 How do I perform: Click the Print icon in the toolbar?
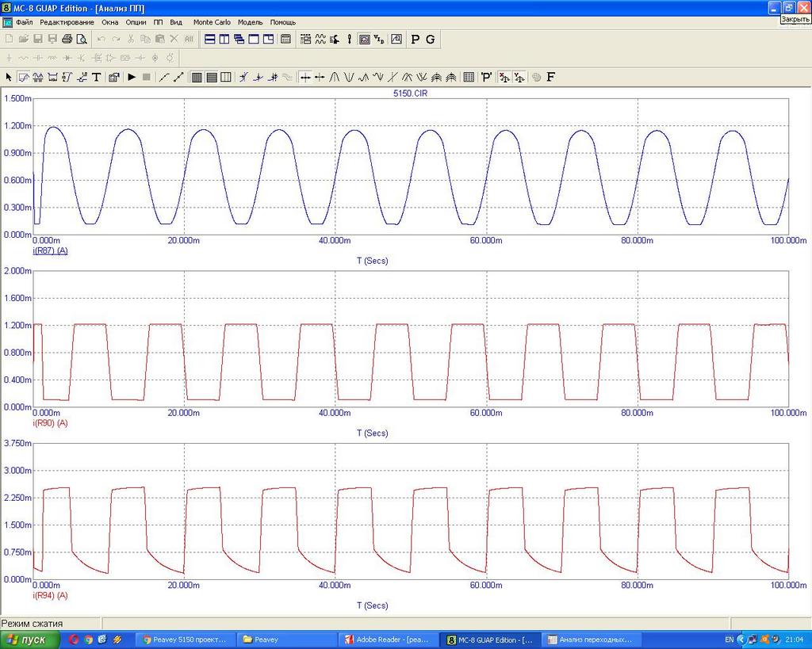coord(67,39)
